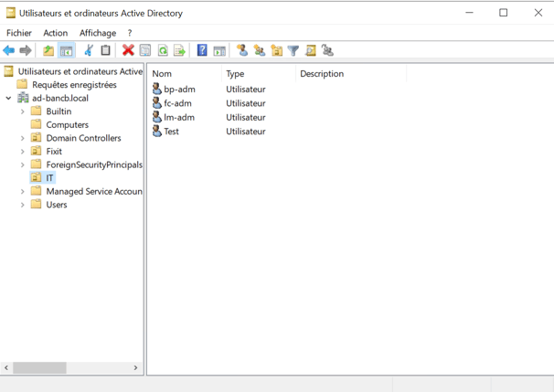Click the Export list icon
Viewport: 554px width, 392px height.
tap(180, 50)
